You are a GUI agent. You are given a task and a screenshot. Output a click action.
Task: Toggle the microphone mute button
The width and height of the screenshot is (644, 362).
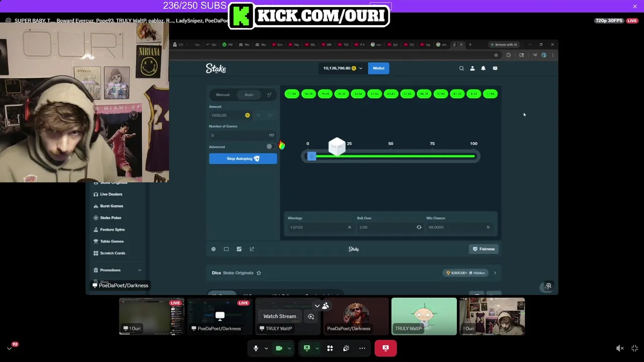coord(256,348)
